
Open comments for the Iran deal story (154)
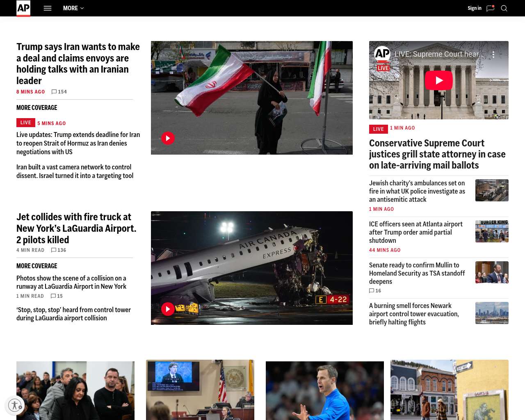pyautogui.click(x=59, y=92)
